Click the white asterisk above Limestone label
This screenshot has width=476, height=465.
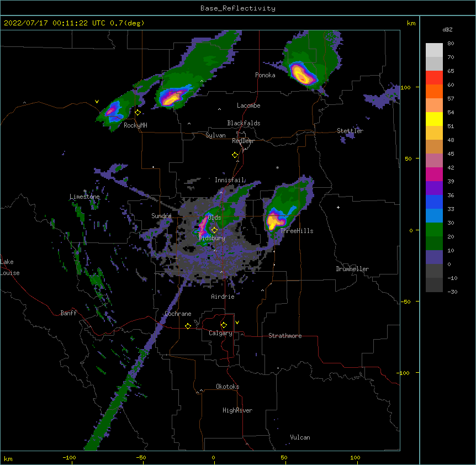85,191
